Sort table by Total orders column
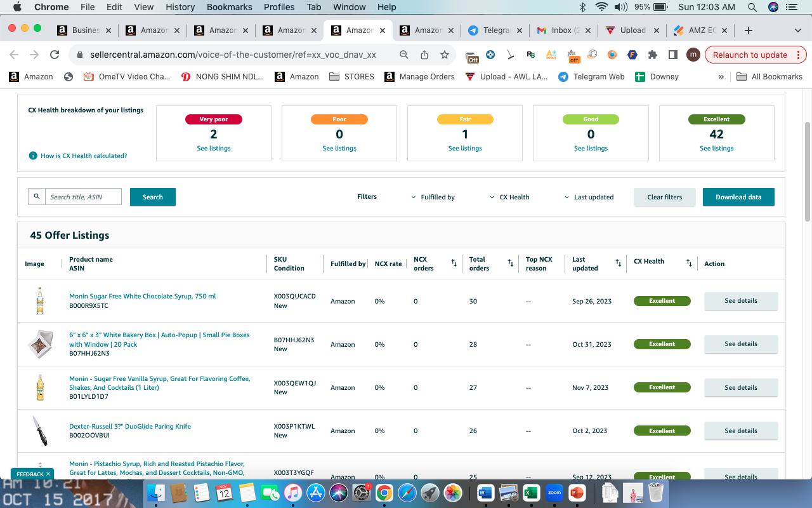Viewport: 812px width, 508px height. click(511, 263)
